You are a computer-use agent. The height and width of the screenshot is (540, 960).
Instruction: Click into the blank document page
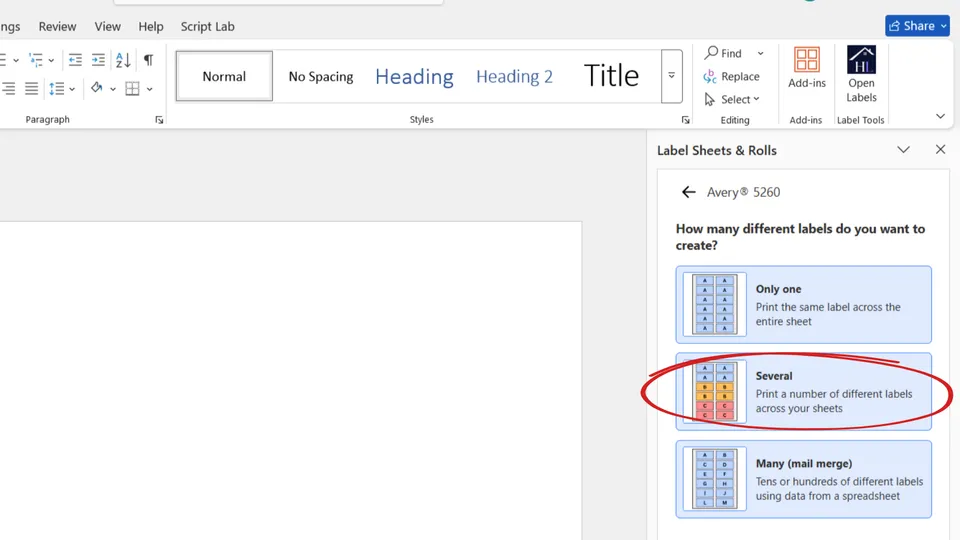(290, 380)
